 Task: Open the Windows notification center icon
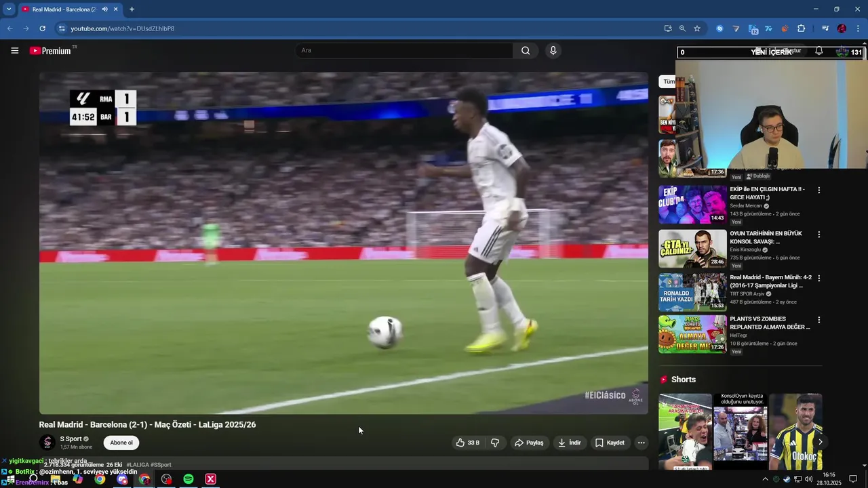click(x=853, y=479)
